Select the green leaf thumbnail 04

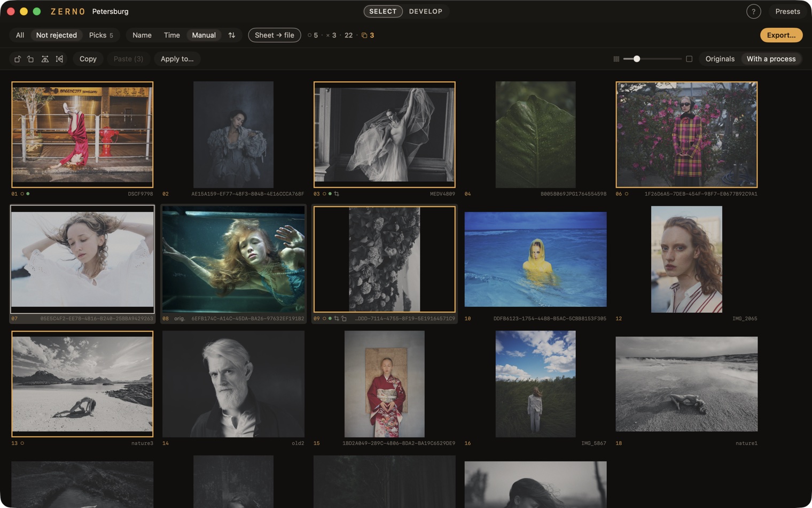[536, 135]
